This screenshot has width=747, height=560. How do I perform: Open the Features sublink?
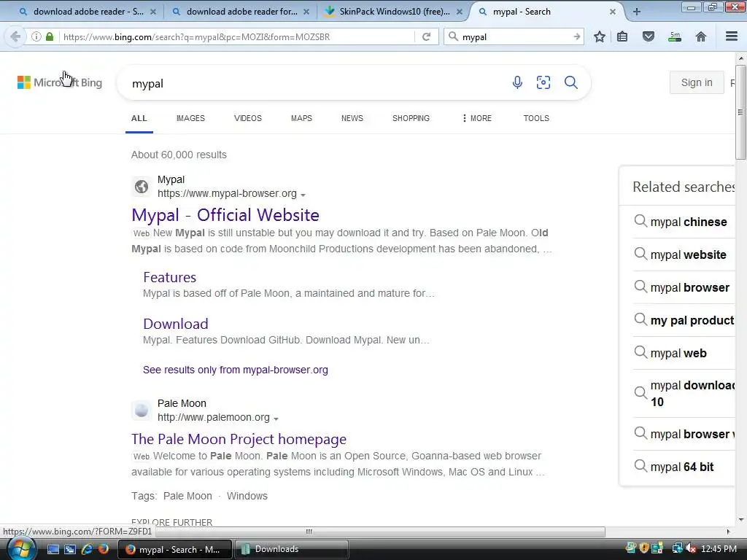[169, 277]
